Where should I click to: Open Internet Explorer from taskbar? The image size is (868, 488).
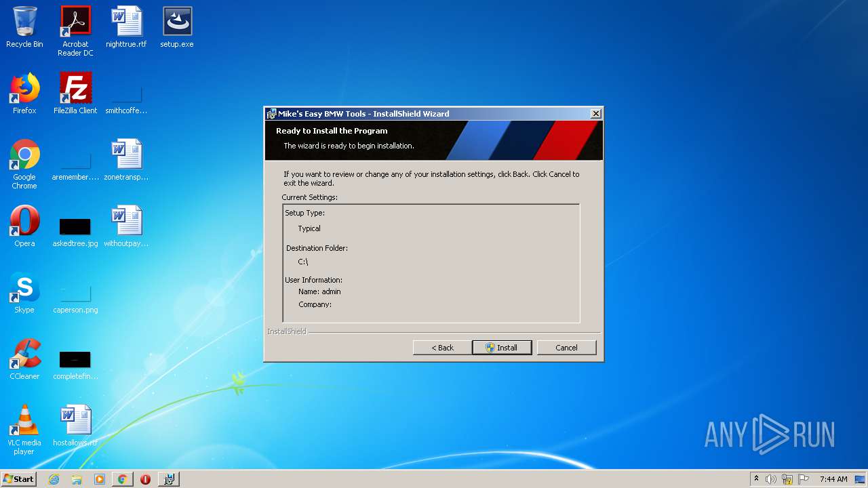[54, 479]
